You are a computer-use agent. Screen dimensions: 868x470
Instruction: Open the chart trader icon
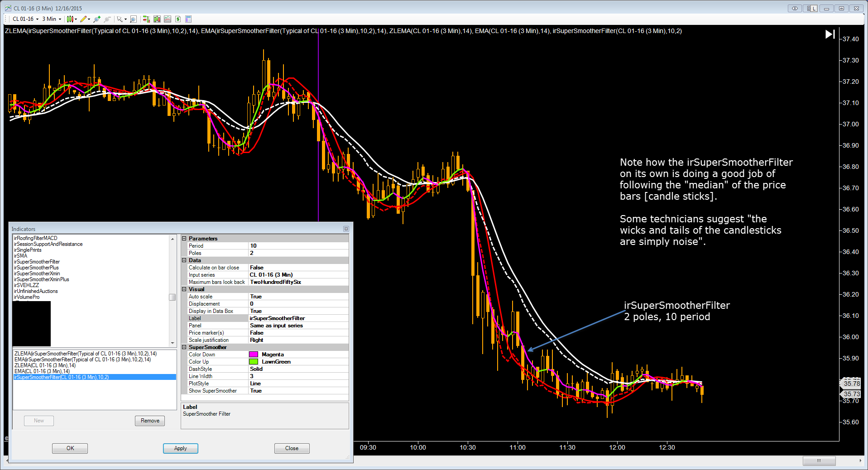(146, 19)
